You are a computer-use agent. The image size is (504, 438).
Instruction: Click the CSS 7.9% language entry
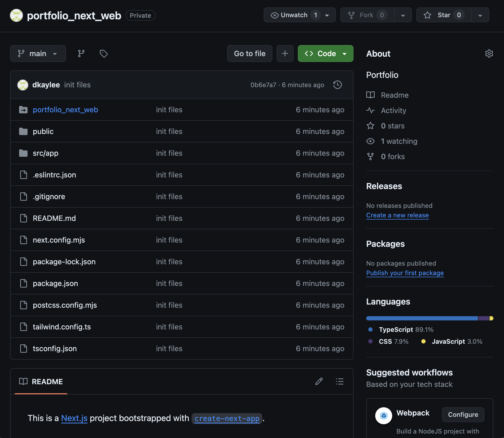coord(388,341)
